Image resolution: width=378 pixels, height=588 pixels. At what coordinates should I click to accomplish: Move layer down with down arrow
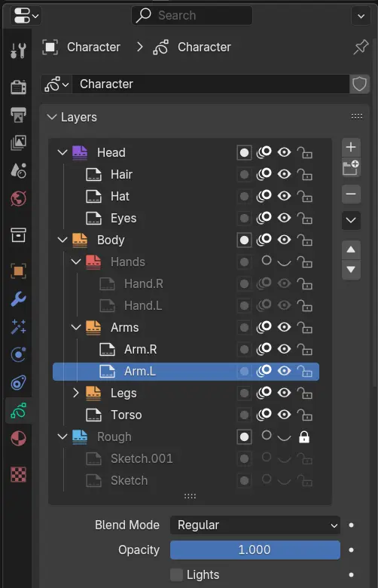tap(351, 270)
